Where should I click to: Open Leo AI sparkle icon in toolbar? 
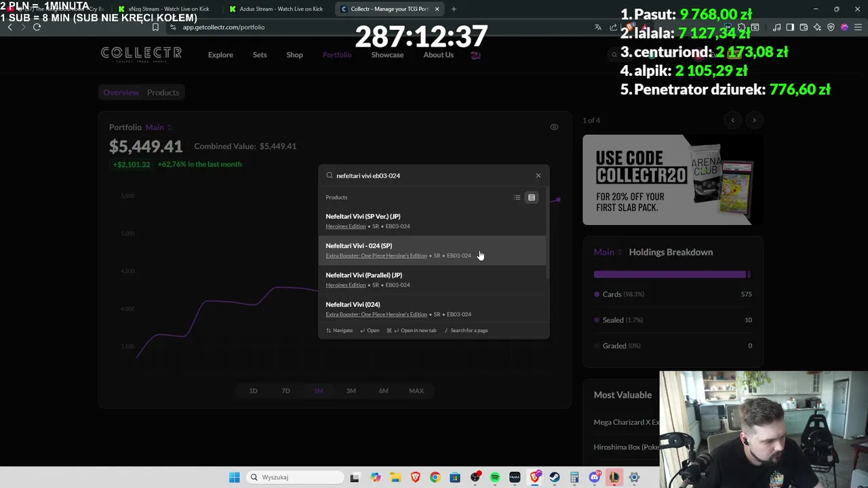817,27
